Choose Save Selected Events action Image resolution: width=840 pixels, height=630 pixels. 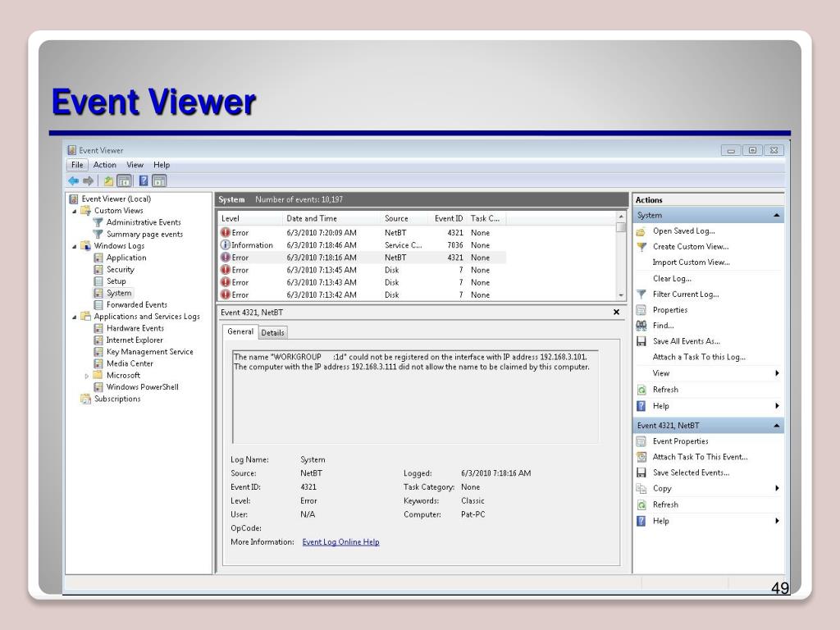click(691, 472)
